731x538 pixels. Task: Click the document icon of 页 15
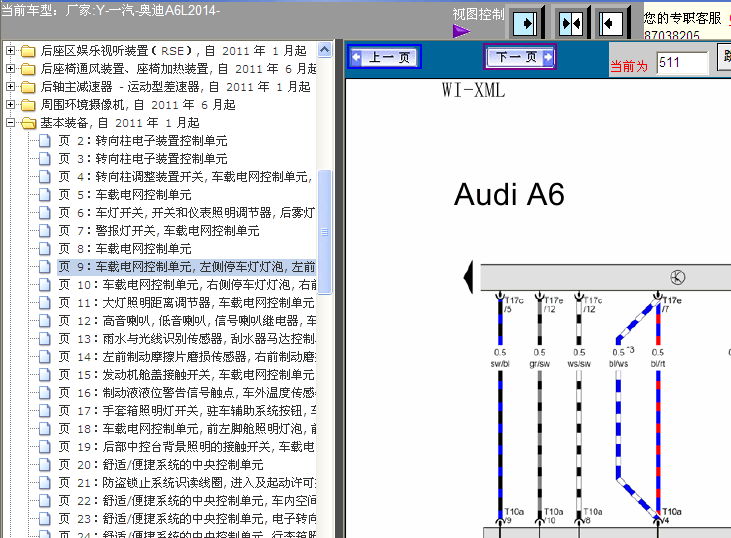click(x=45, y=375)
